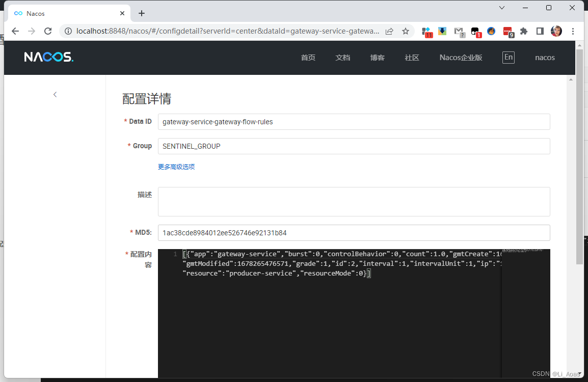The height and width of the screenshot is (382, 588).
Task: Click the 描述 text area
Action: click(x=354, y=202)
